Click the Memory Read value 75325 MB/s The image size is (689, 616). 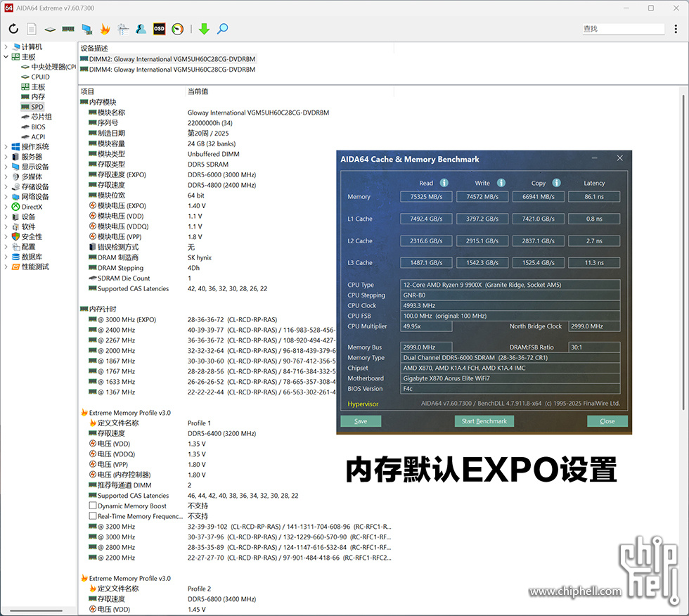pyautogui.click(x=426, y=197)
